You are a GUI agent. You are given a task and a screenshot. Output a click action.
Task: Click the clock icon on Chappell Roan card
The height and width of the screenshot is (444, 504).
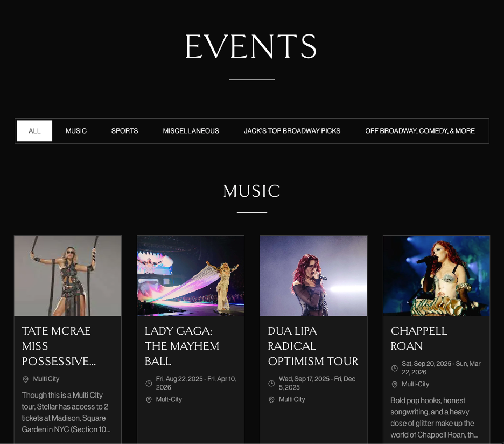click(395, 368)
